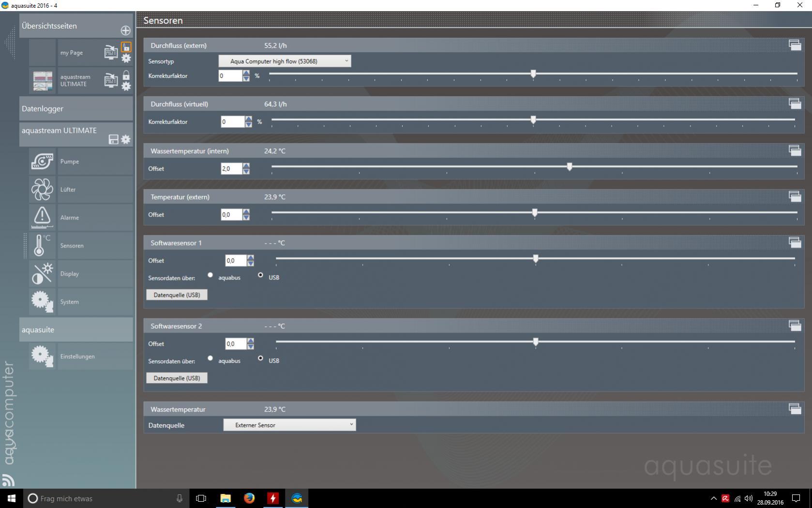Open the Sensortyp dropdown
812x508 pixels.
285,61
